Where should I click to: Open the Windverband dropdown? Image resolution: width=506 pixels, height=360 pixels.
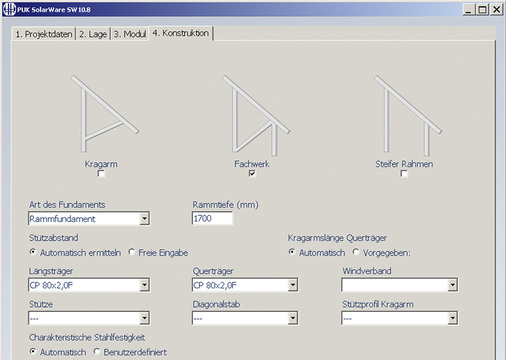tap(452, 285)
